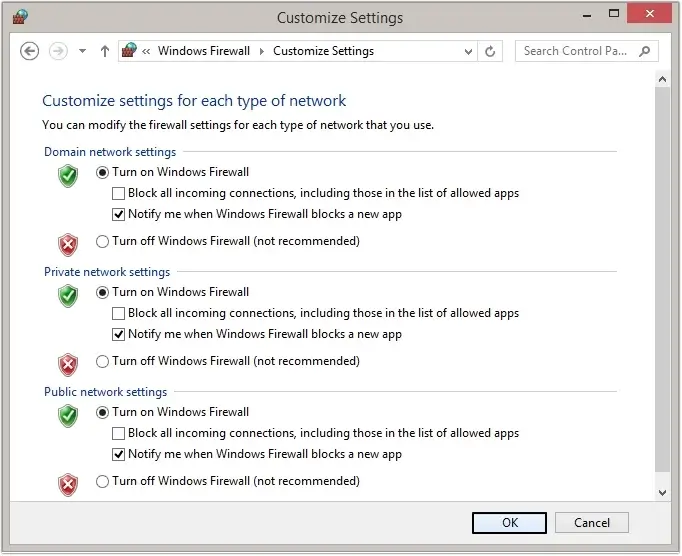Click the Customize settings for each type heading

point(194,101)
